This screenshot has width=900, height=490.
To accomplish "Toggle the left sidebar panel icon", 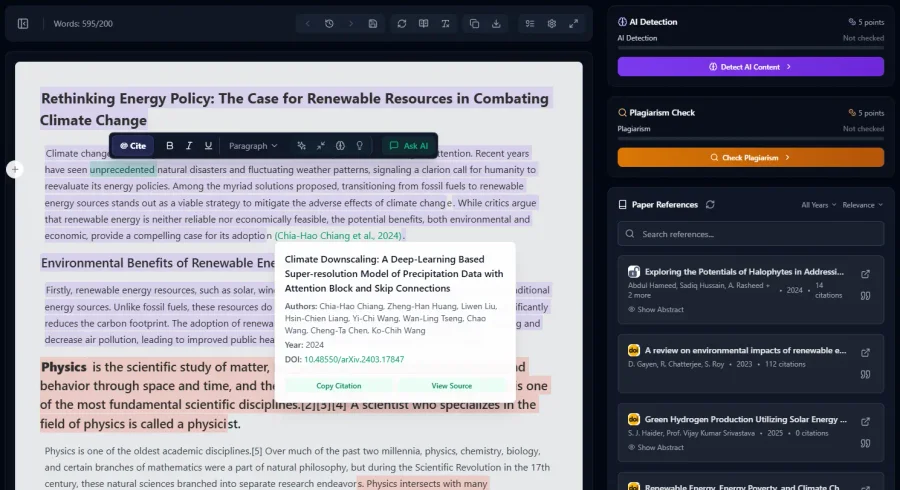I will (23, 23).
